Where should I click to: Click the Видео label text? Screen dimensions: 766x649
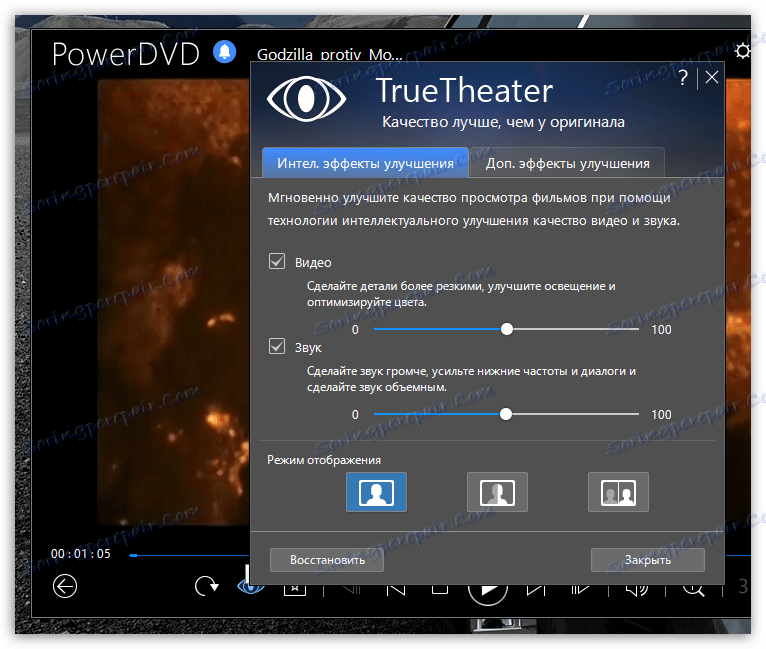point(313,263)
